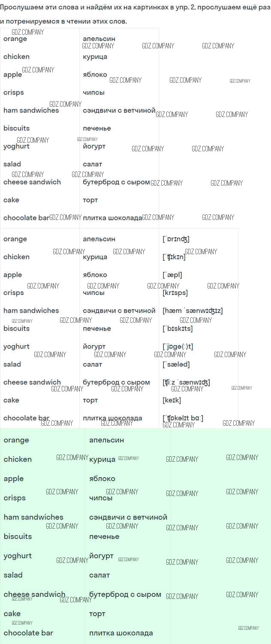Select "сэндвичи с ветчиной" in the topmost table
This screenshot has width=271, height=644.
(x=119, y=111)
